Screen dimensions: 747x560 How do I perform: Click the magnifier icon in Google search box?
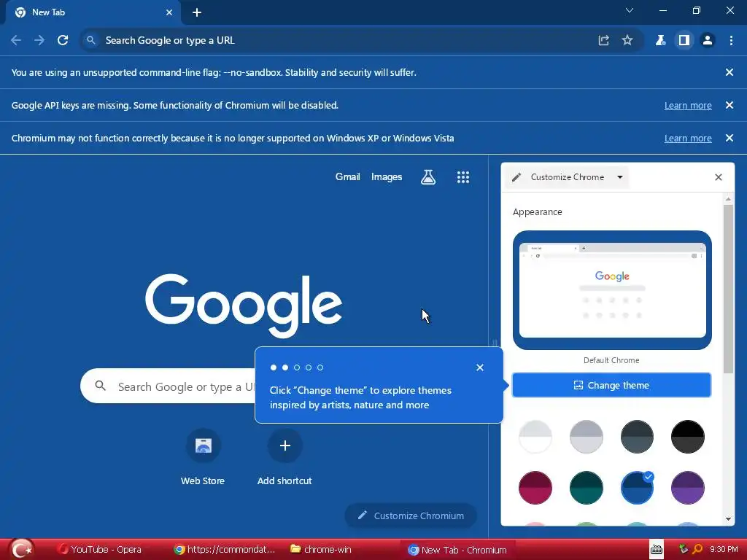[x=100, y=386]
